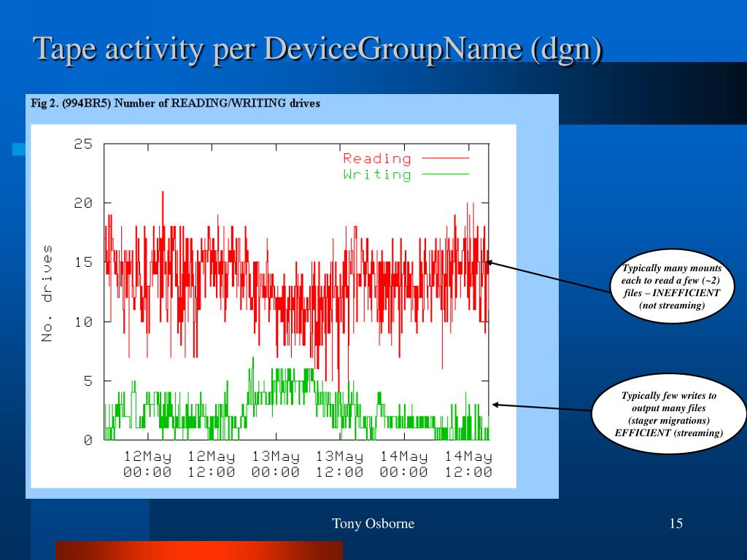The height and width of the screenshot is (560, 747).
Task: Click the y-axis value 0
Action: 88,440
